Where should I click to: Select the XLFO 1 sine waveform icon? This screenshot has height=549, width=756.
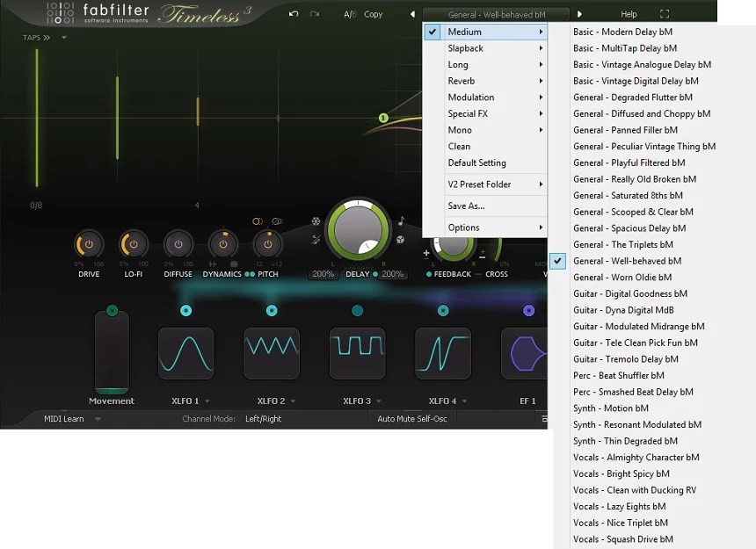pos(186,353)
